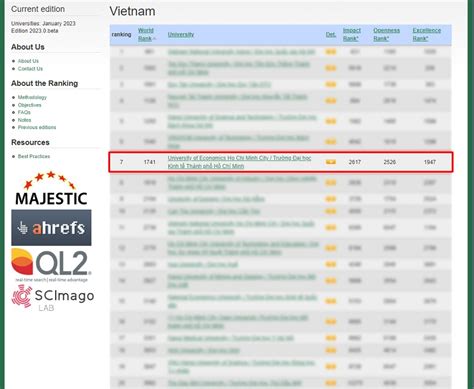
Task: Open the Duy Tan University link
Action: (219, 84)
